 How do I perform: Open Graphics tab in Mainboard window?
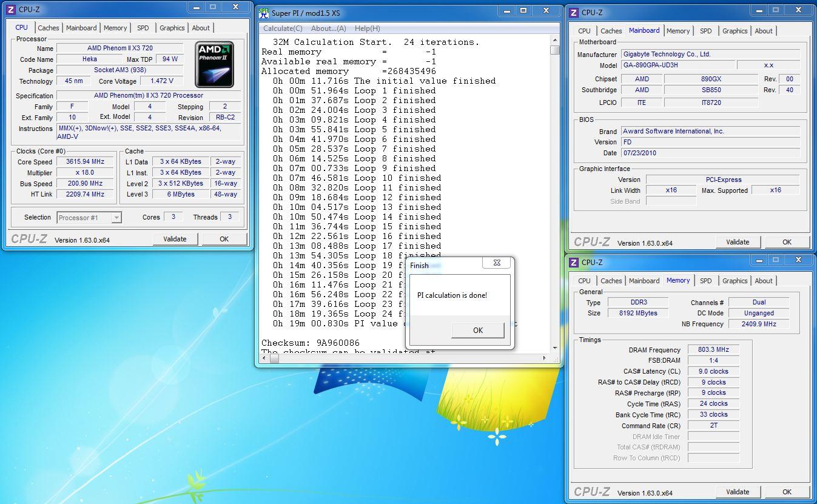(x=735, y=31)
